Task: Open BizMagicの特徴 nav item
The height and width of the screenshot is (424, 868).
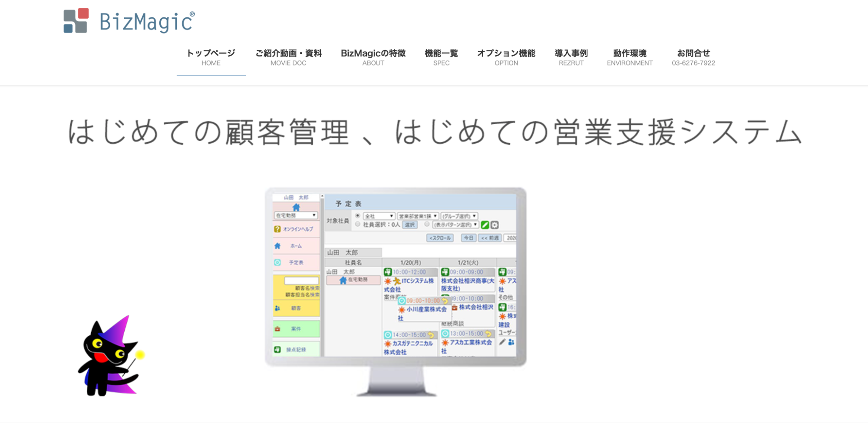Action: click(x=373, y=57)
